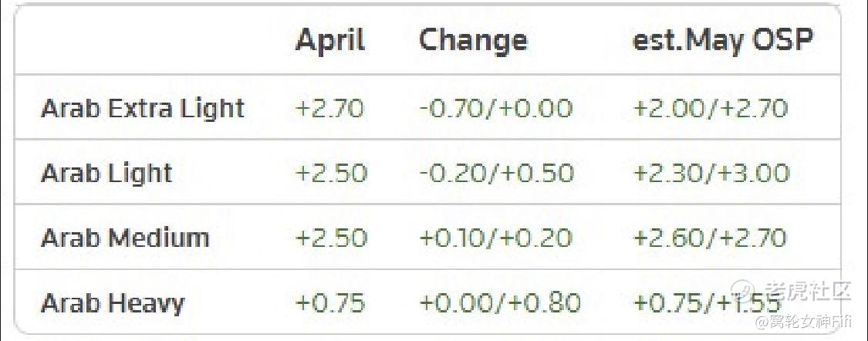Click Arab Heavy April value +0.75
The image size is (868, 341).
330,303
